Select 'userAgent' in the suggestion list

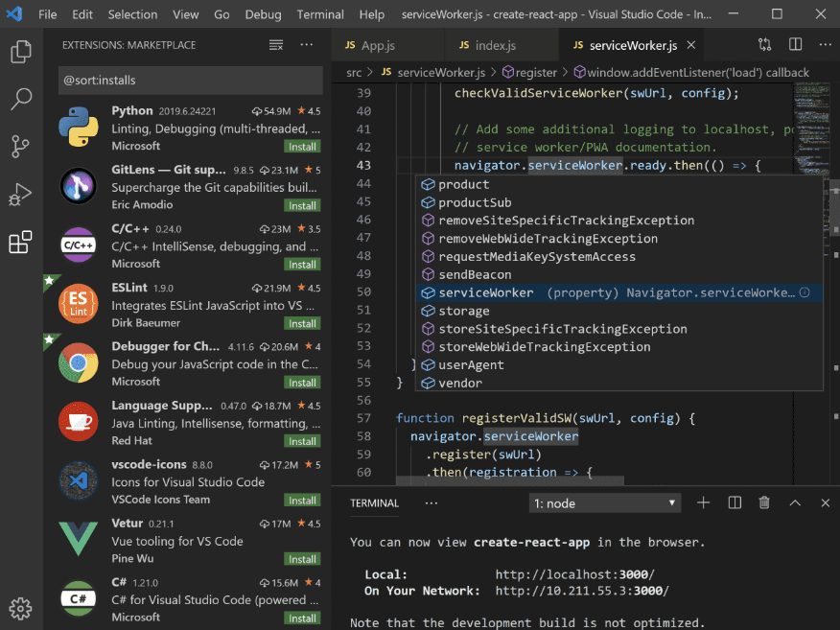tap(618, 364)
